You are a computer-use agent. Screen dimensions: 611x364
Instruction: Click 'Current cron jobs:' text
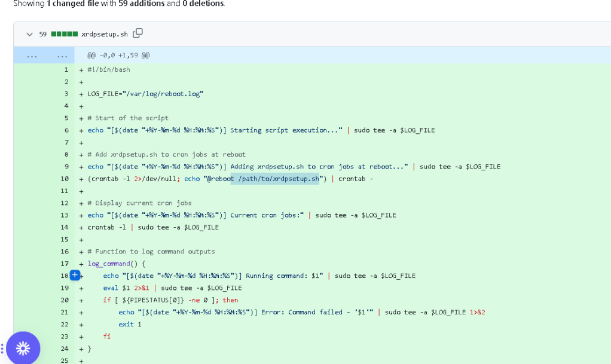click(x=265, y=215)
